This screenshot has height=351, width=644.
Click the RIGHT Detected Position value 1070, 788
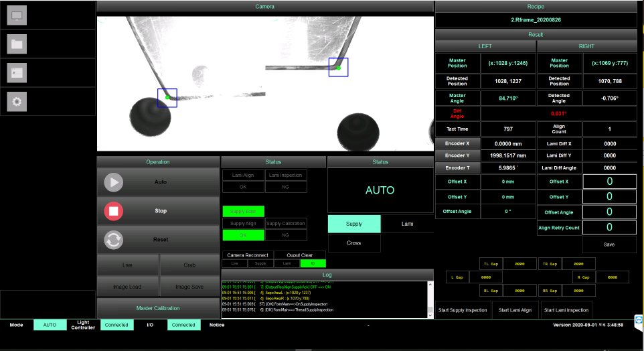click(609, 81)
